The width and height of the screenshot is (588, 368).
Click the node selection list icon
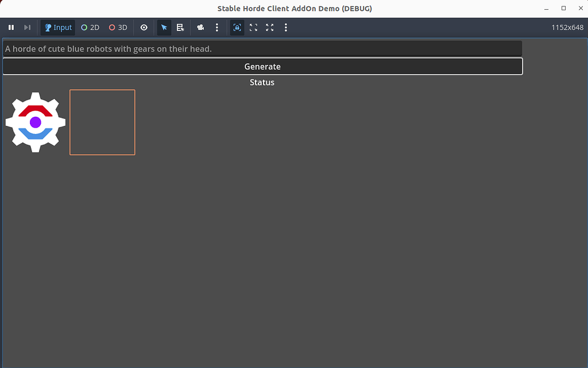(x=180, y=27)
